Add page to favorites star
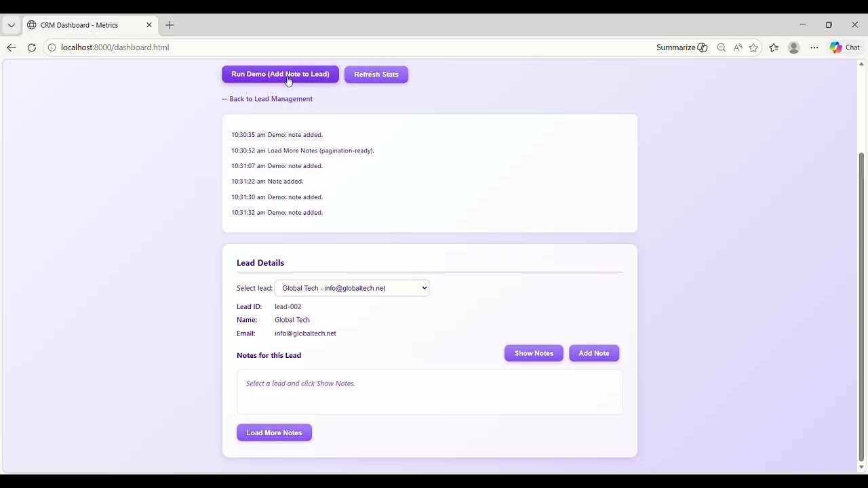Viewport: 868px width, 488px height. pos(753,47)
